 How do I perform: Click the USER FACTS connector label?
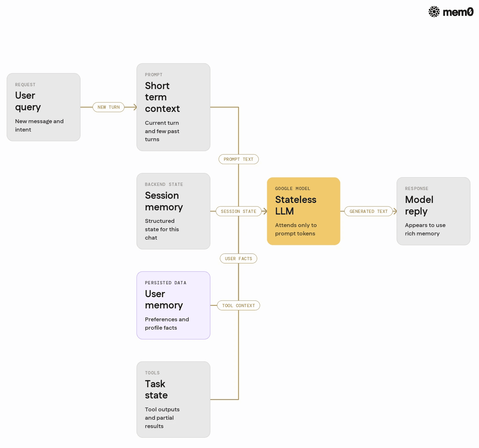[239, 259]
